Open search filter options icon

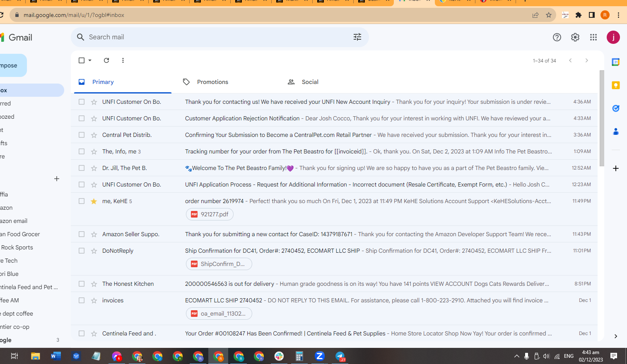coord(357,37)
